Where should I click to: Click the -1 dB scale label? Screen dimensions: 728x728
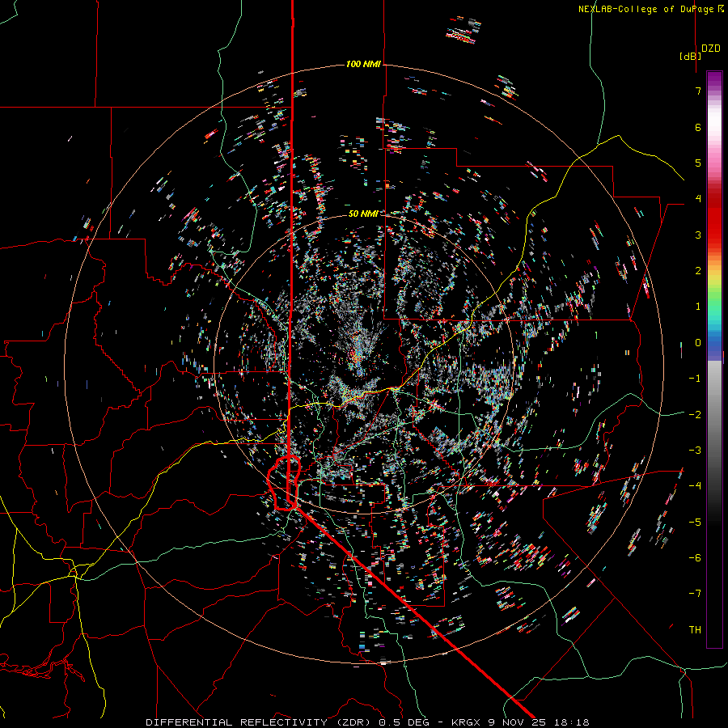(x=695, y=379)
